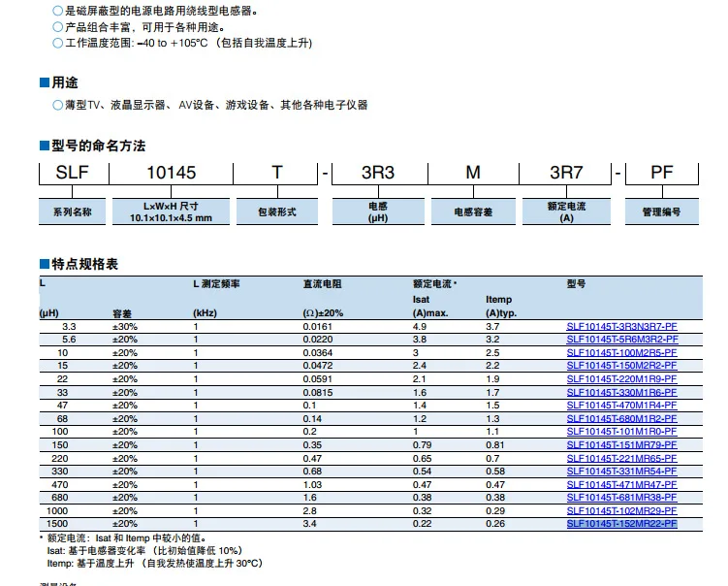The height and width of the screenshot is (586, 728).
Task: Click the 直流电阻 column header
Action: point(322,284)
